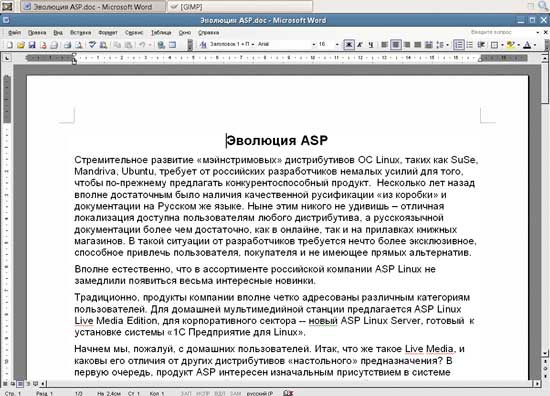Screen dimensions: 550x396
Task: Create a new blank document
Action: pos(10,45)
